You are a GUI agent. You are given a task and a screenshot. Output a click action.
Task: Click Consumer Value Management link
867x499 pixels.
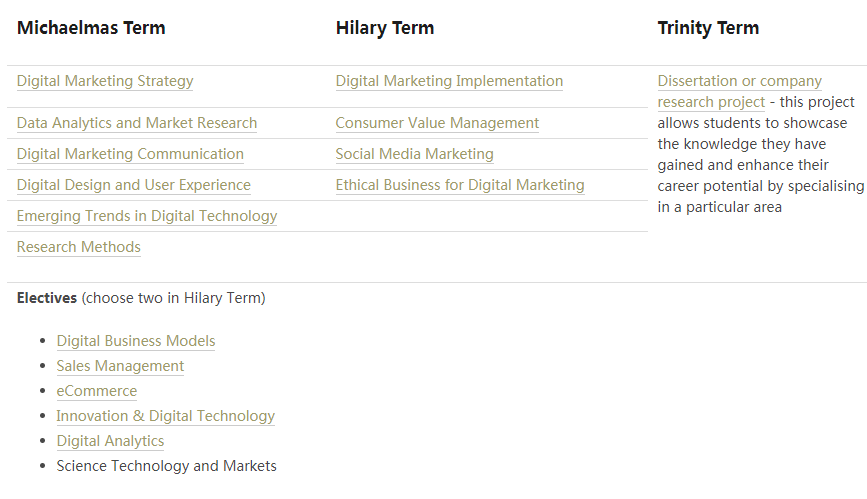[437, 123]
